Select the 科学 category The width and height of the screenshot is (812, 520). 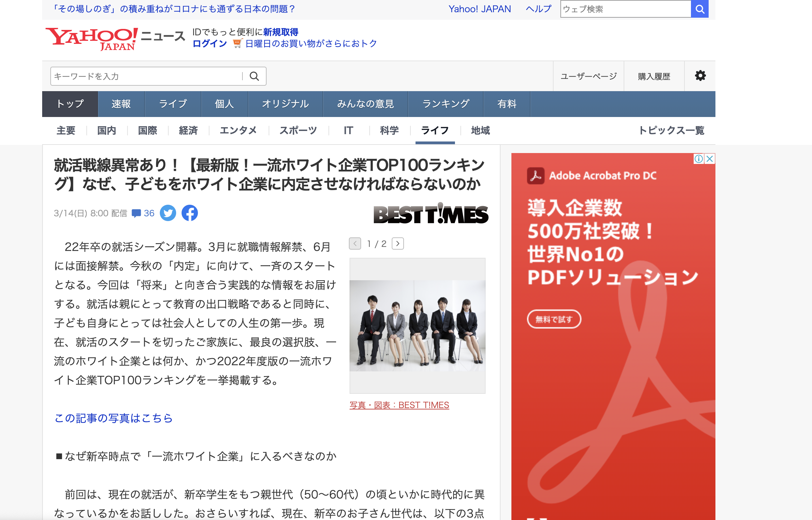[389, 130]
